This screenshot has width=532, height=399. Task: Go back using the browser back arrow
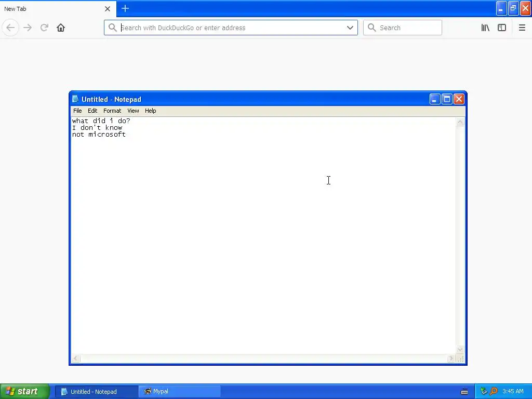10,28
